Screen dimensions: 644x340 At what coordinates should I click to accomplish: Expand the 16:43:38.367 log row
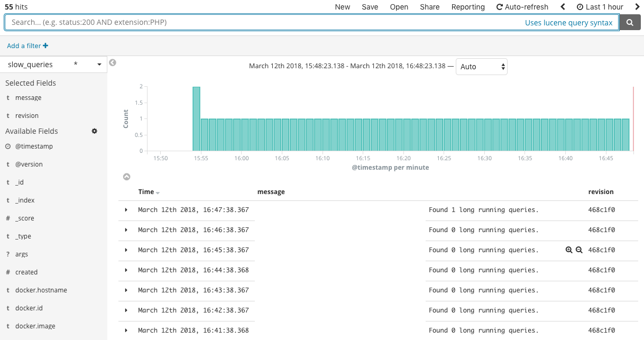[x=126, y=290]
